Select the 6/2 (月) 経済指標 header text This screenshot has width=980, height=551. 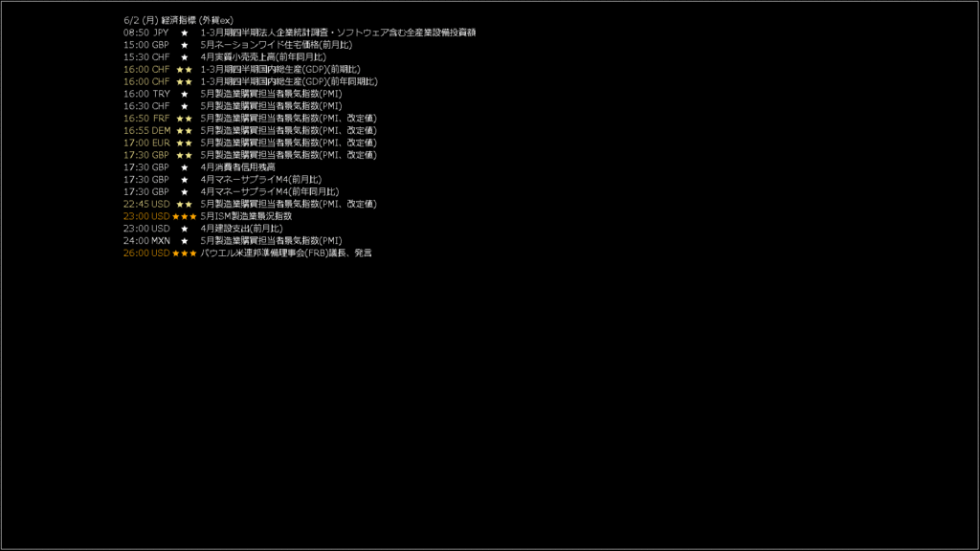pos(178,20)
